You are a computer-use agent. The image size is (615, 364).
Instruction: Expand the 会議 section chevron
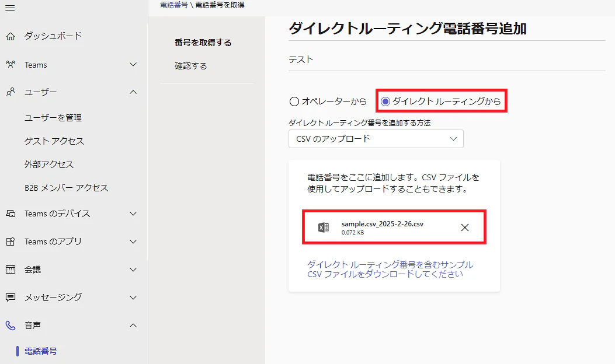pyautogui.click(x=133, y=269)
